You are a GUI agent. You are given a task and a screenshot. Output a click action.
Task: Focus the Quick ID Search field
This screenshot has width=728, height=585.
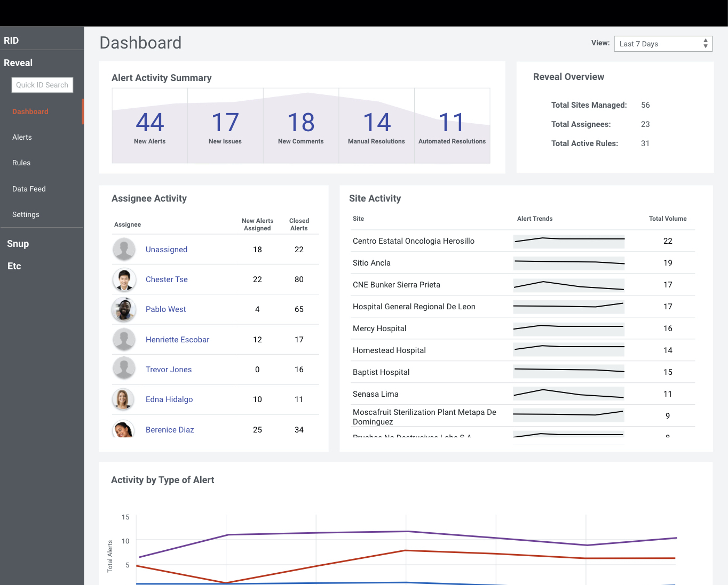point(42,85)
